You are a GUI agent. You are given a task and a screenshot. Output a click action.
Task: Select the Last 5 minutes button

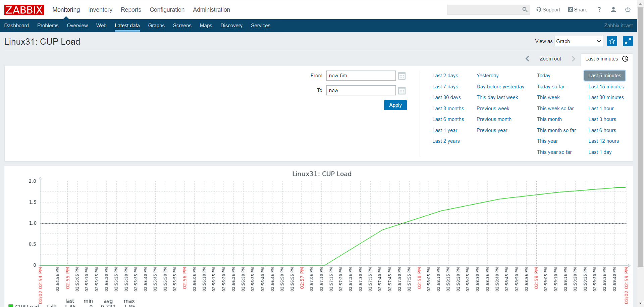[604, 76]
